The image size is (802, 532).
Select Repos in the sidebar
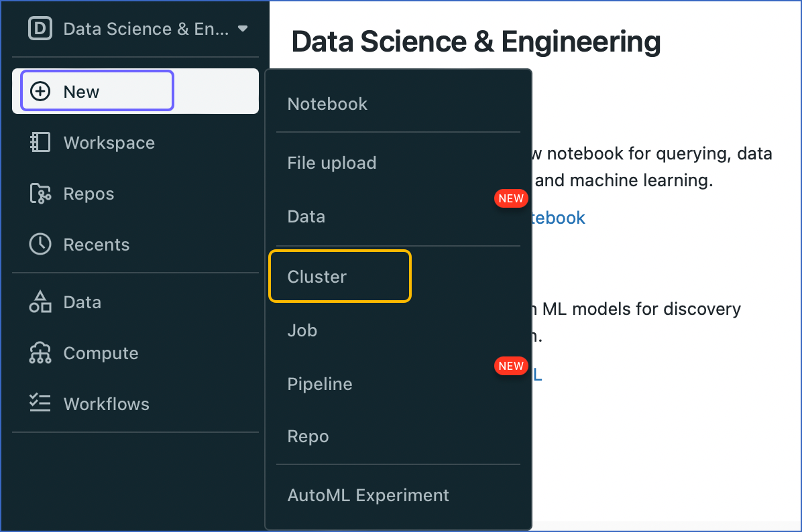(90, 194)
